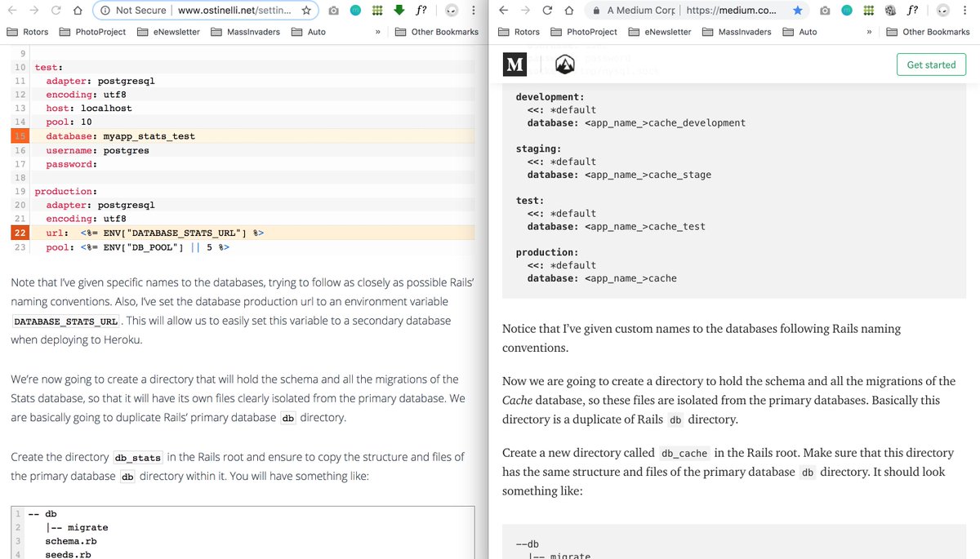The width and height of the screenshot is (980, 559).
Task: Open the f? font extension in Medium window
Action: click(x=911, y=11)
